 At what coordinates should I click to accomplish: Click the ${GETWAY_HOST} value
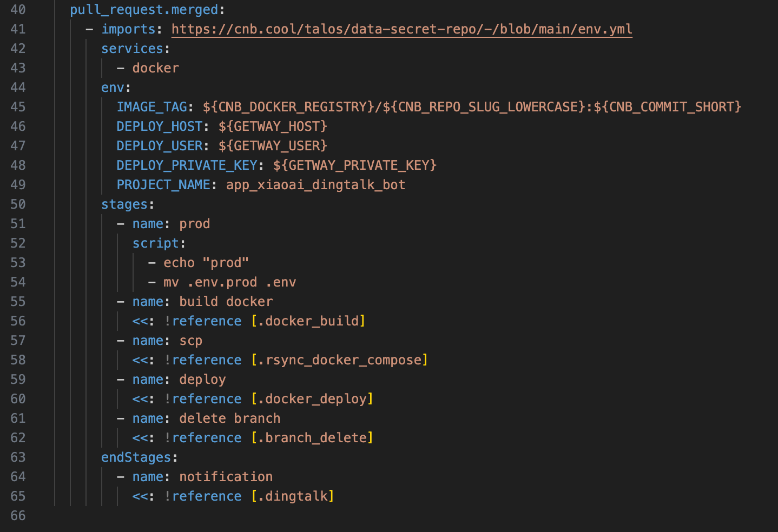[273, 127]
